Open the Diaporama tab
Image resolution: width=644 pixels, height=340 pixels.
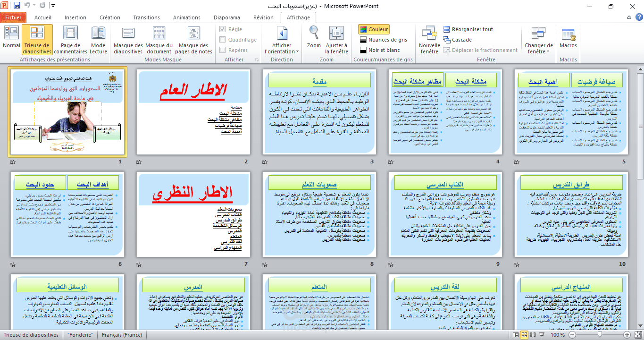[x=227, y=17]
